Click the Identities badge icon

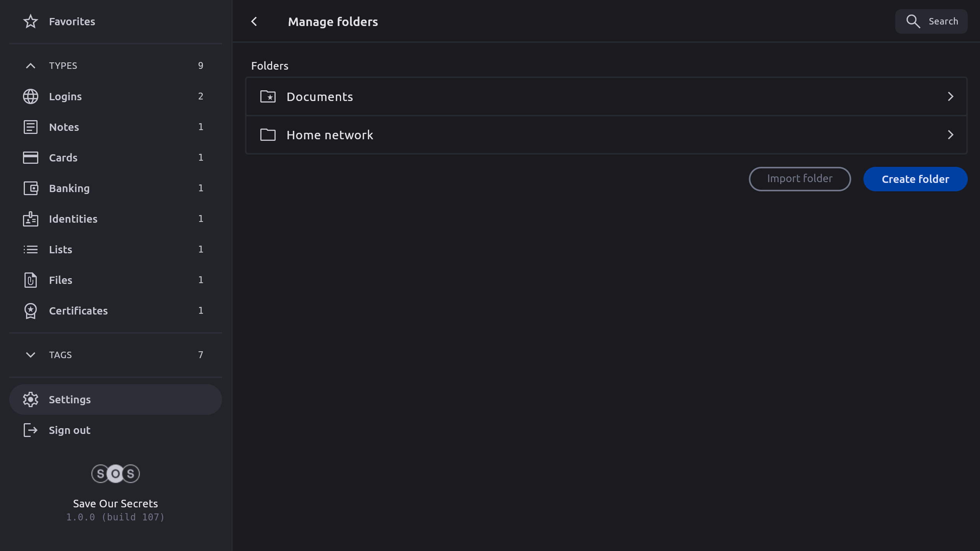[x=31, y=219]
